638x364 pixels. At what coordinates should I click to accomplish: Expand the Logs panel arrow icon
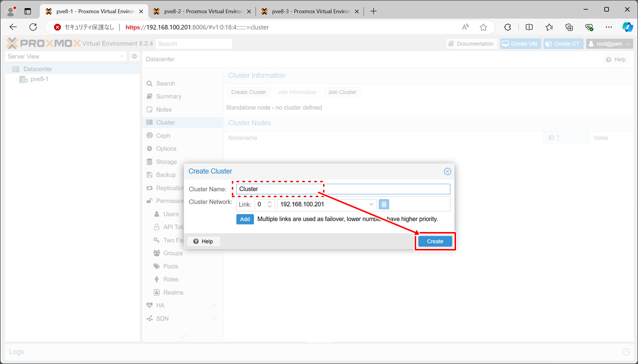626,352
